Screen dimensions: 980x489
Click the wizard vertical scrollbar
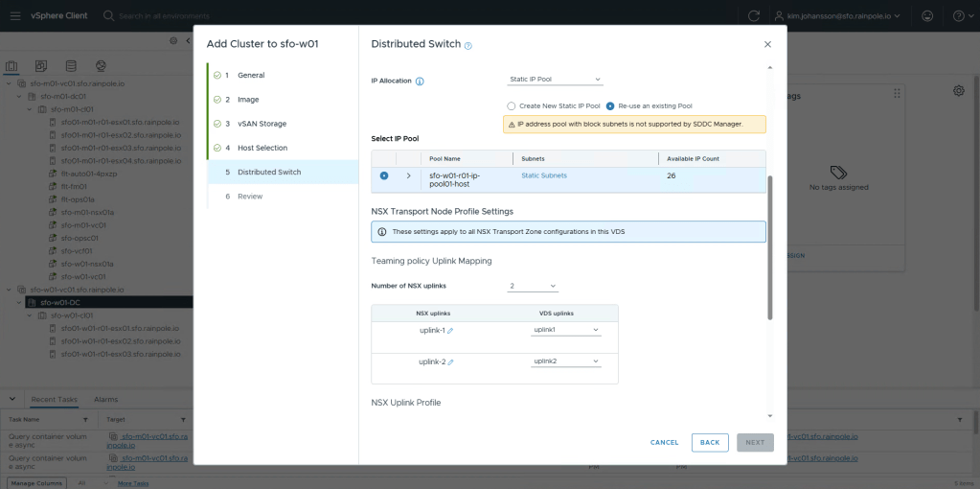[x=770, y=247]
